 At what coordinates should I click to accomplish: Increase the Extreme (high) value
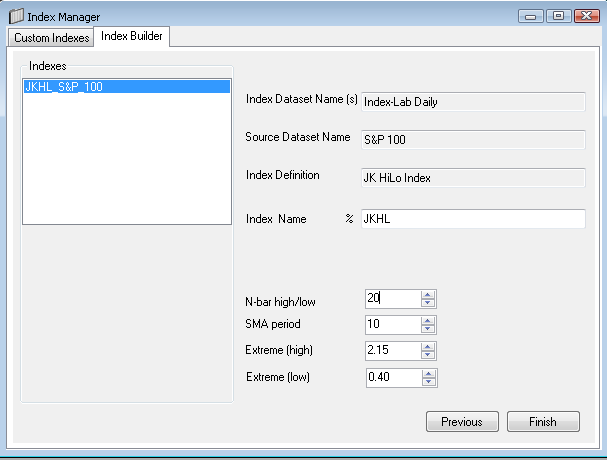[x=428, y=347]
